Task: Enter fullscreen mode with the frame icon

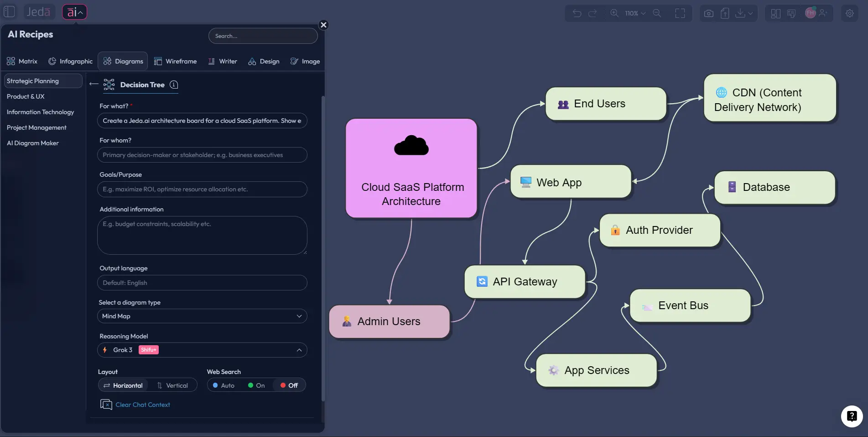Action: pos(680,13)
